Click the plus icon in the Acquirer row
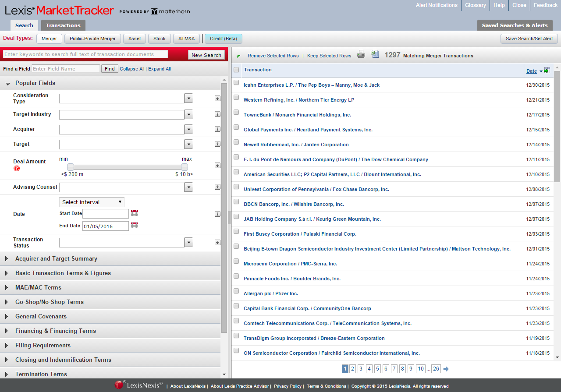The height and width of the screenshot is (392, 561). tap(217, 129)
